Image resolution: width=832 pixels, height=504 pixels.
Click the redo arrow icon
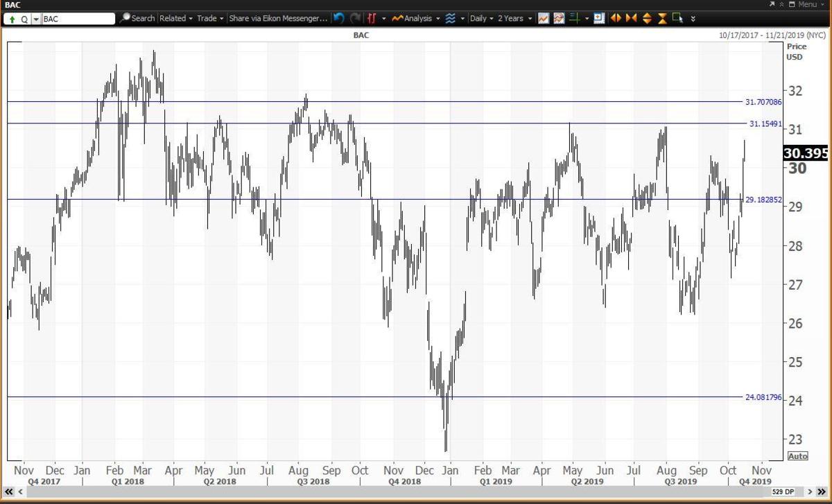(355, 19)
